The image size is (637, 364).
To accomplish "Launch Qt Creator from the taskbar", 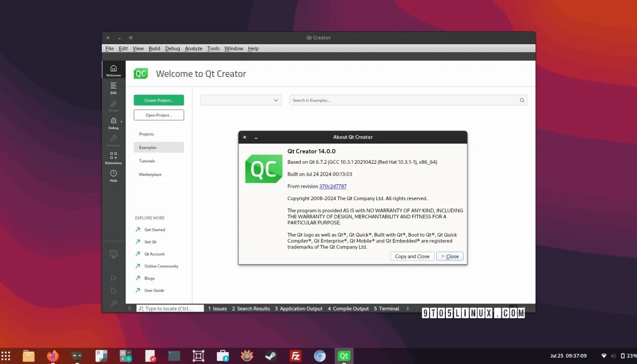I will point(344,355).
